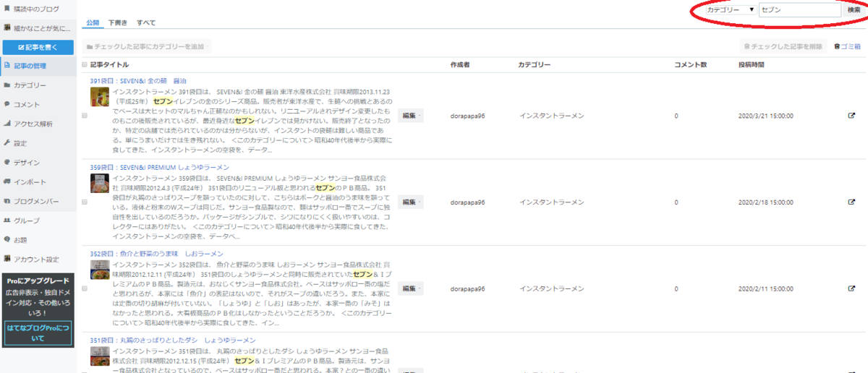Screen dimensions: 868x373
Task: Open article link 352袋目：魚介と野菜のうま味 しおラーメン
Action: [x=156, y=254]
